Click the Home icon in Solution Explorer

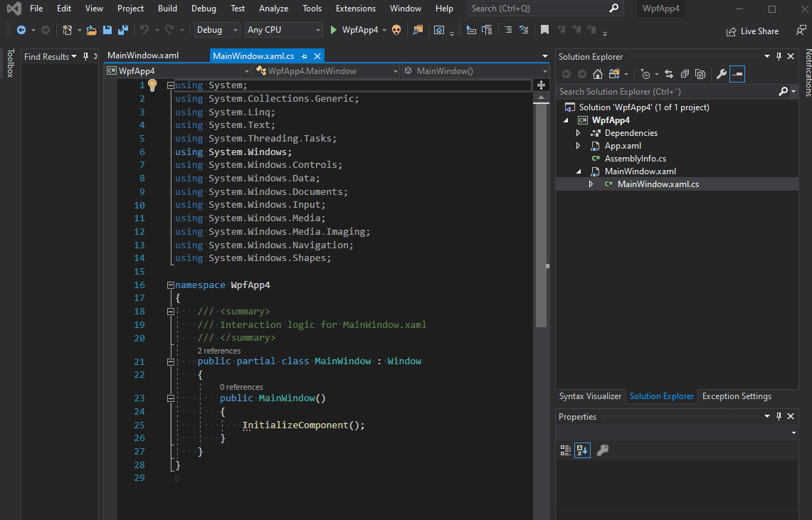click(598, 74)
